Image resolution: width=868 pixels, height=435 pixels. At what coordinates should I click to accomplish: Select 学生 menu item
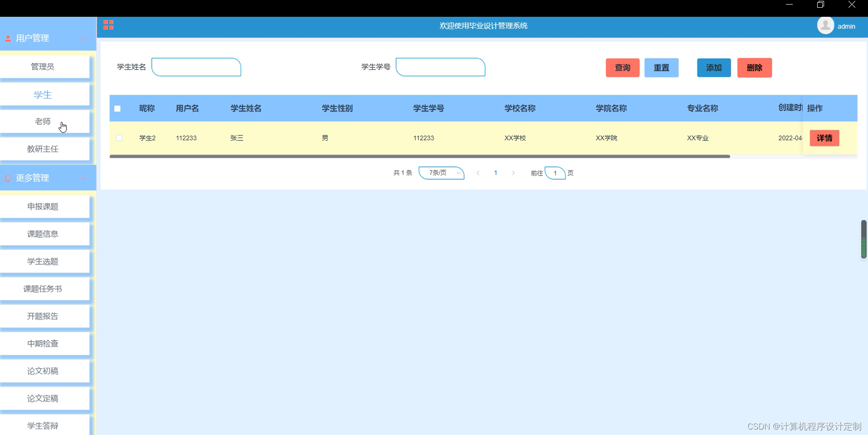point(45,94)
